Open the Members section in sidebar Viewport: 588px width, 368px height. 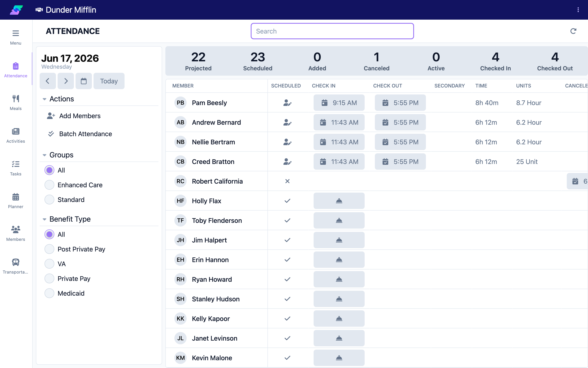16,233
